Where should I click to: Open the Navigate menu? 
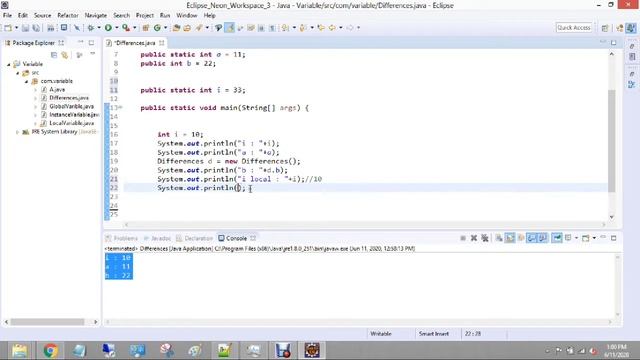click(x=96, y=16)
